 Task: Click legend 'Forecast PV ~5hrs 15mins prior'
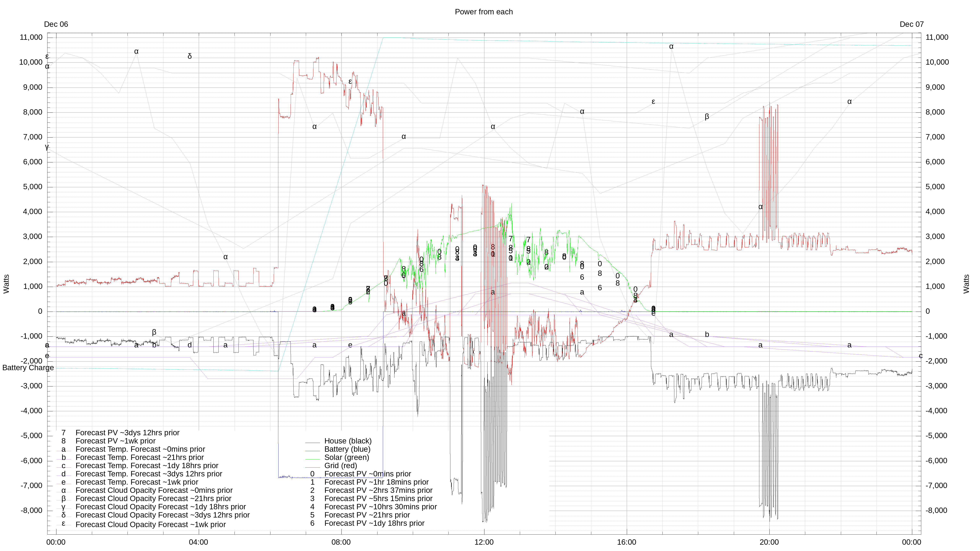click(x=378, y=499)
